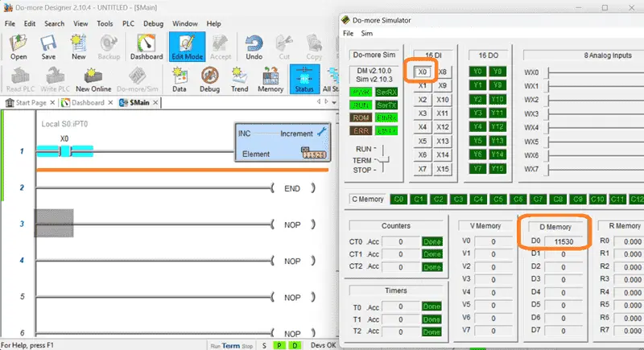This screenshot has width=644, height=350.
Task: Click the Write PLC icon
Action: tap(55, 80)
